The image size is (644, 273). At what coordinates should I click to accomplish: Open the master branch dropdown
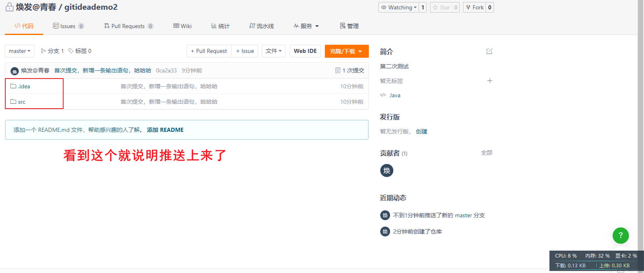[20, 51]
